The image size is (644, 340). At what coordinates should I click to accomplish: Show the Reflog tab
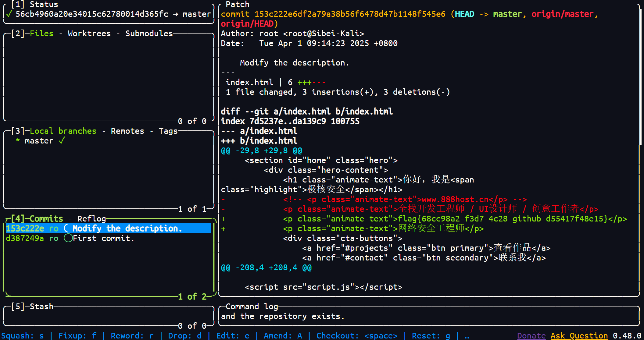(91, 219)
